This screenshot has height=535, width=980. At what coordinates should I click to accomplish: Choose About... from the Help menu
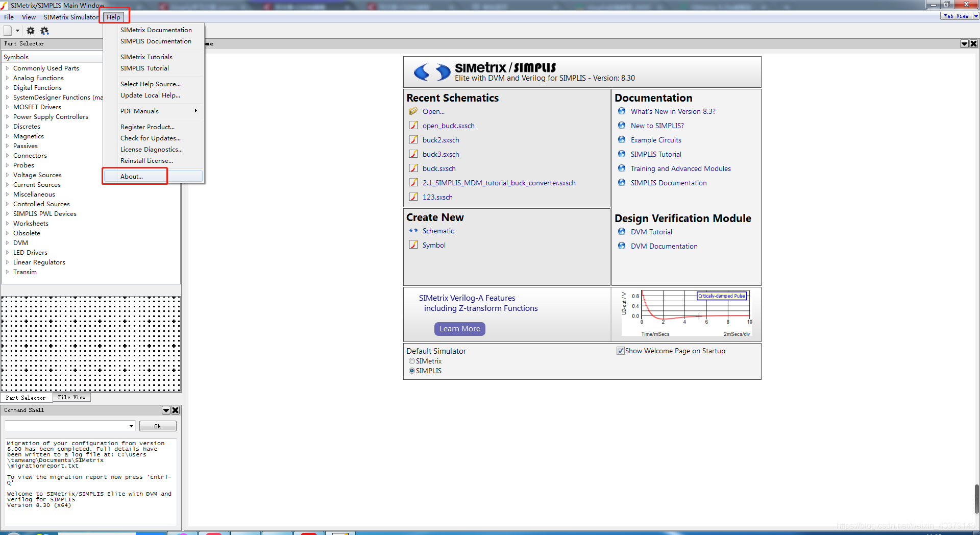(153, 176)
